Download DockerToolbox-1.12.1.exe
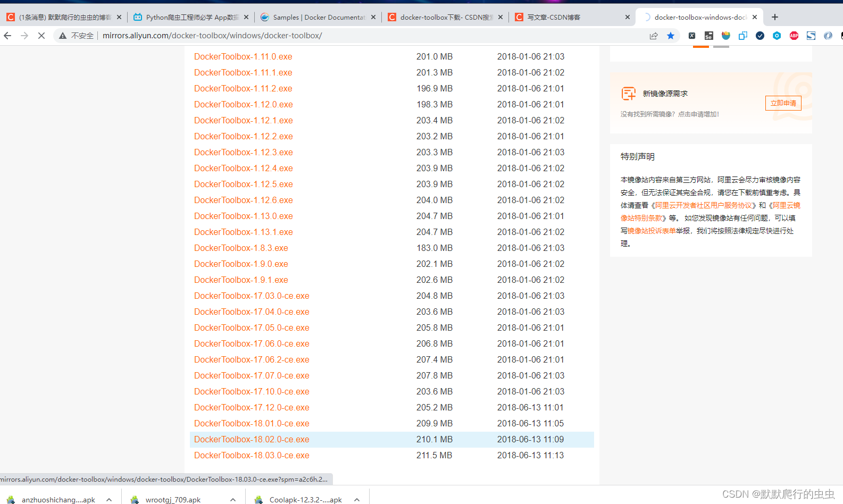Image resolution: width=843 pixels, height=504 pixels. 244,120
